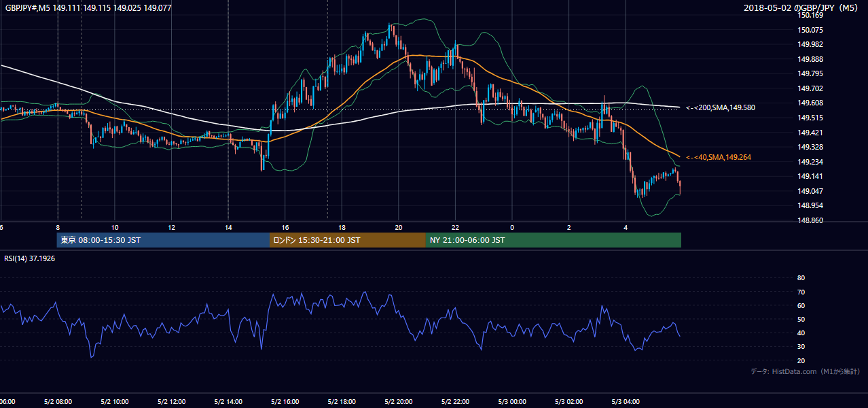Click price axis value 149.795
The height and width of the screenshot is (408, 868).
(811, 73)
